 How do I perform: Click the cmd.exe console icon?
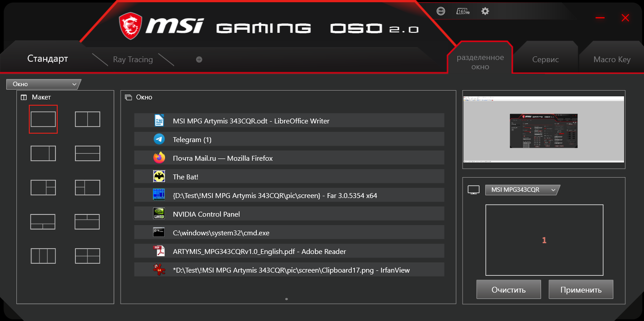tap(159, 232)
